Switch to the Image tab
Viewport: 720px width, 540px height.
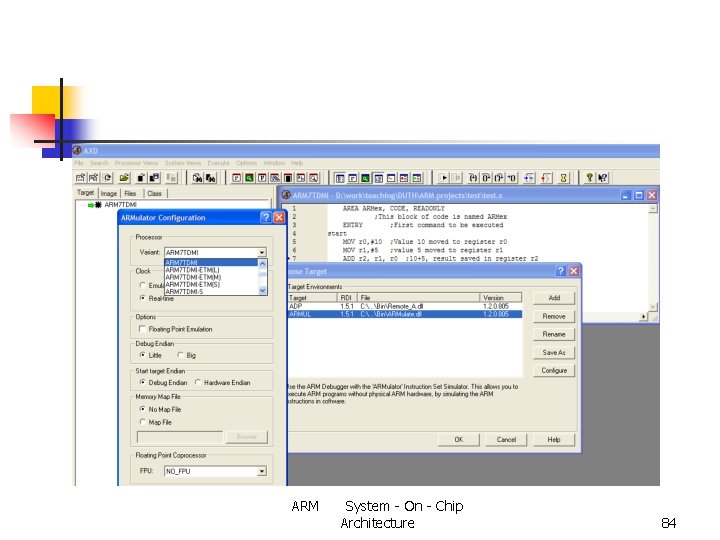tap(109, 194)
